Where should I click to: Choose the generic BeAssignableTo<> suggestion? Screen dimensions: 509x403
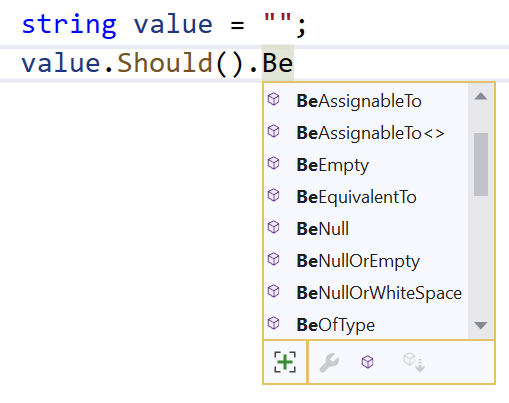366,133
